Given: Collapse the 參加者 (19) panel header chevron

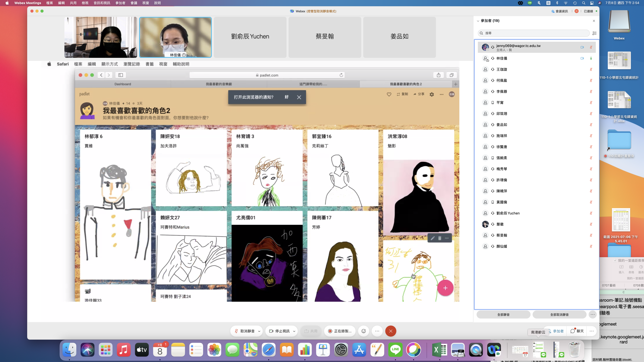Looking at the screenshot, I should pyautogui.click(x=478, y=21).
